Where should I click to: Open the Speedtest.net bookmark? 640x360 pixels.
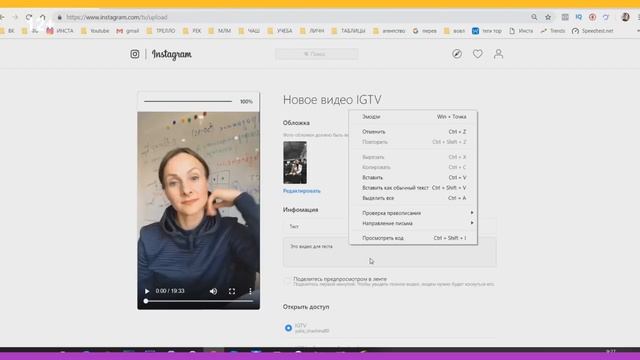pyautogui.click(x=593, y=31)
